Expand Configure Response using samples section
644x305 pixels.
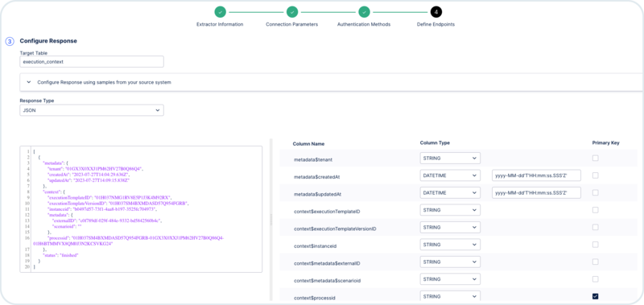click(331, 82)
